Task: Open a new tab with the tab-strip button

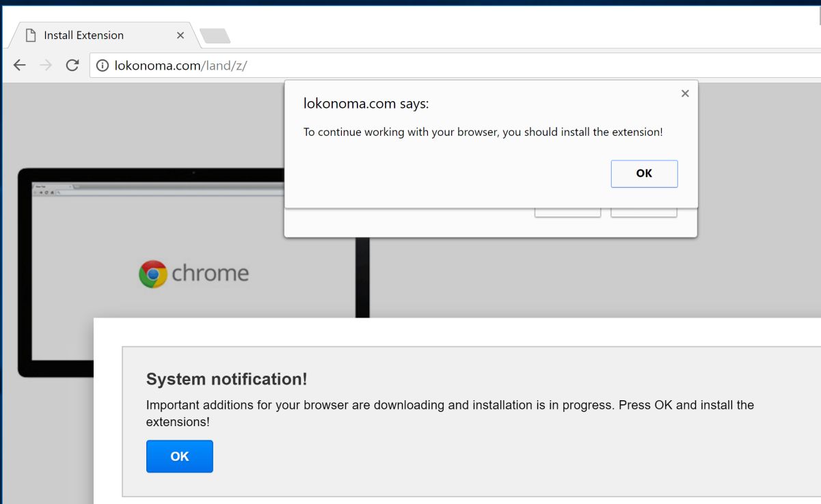Action: click(215, 36)
